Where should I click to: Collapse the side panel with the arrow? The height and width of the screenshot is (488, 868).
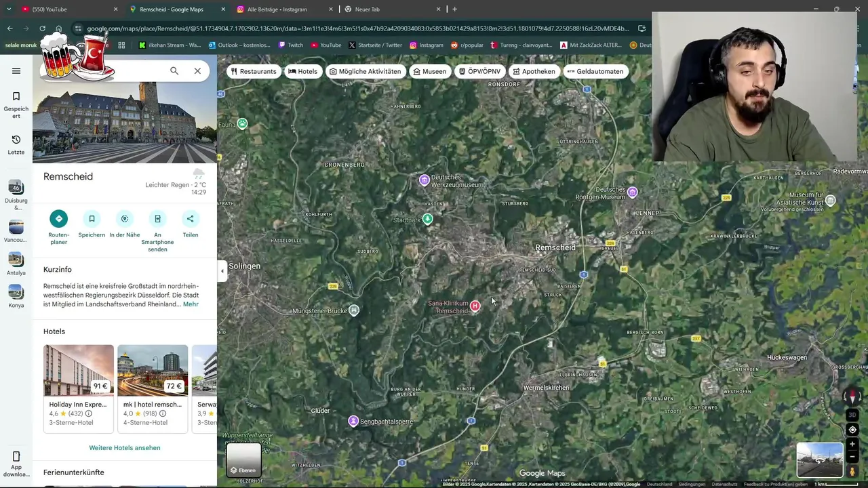(222, 271)
